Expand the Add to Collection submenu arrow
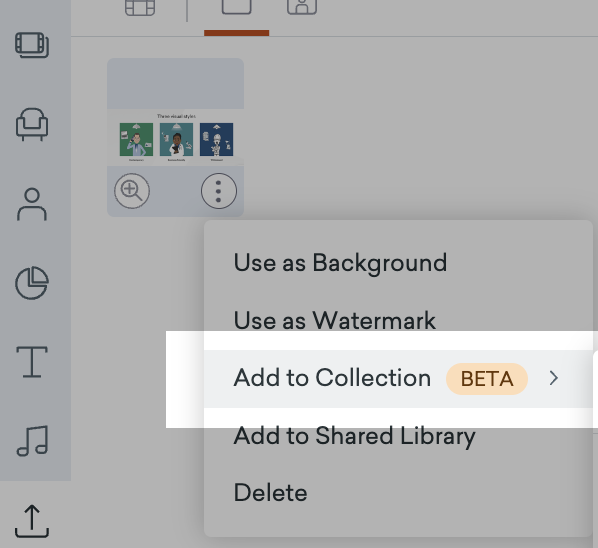The width and height of the screenshot is (598, 548). (554, 378)
